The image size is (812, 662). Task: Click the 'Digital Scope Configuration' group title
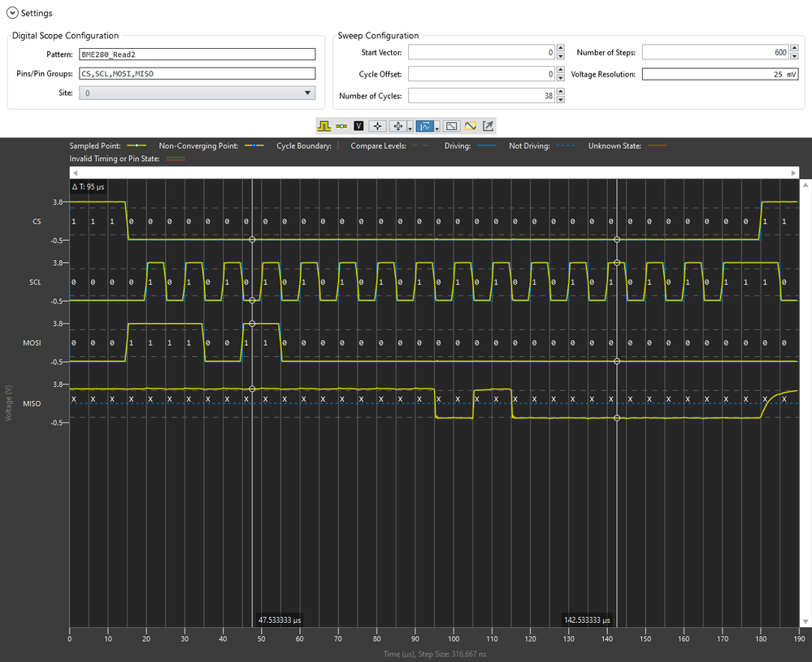coord(65,36)
